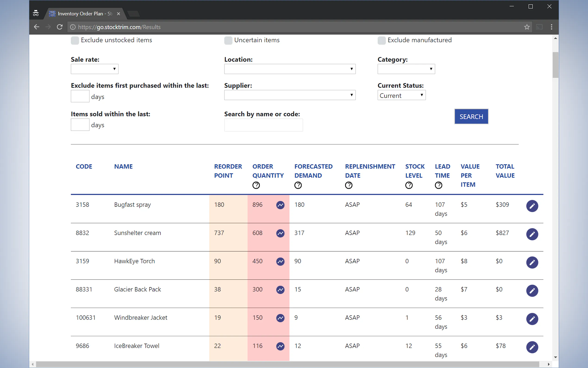Screen dimensions: 588x368
Task: Edit the Sunshelter cream row
Action: click(x=532, y=234)
